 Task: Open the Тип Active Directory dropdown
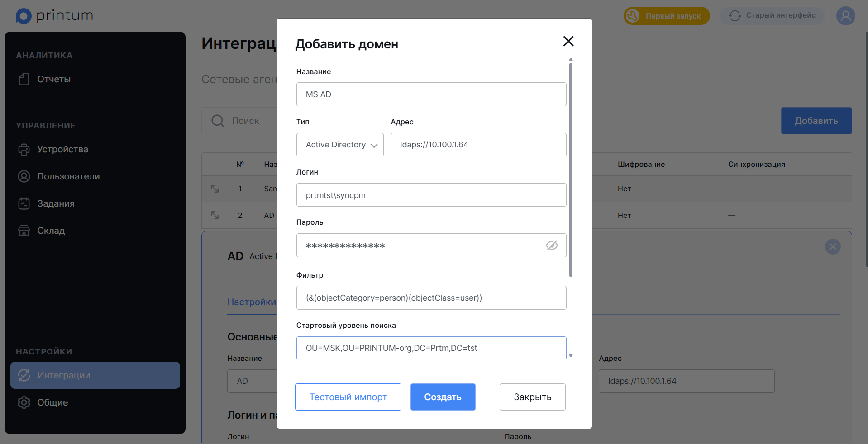tap(340, 145)
